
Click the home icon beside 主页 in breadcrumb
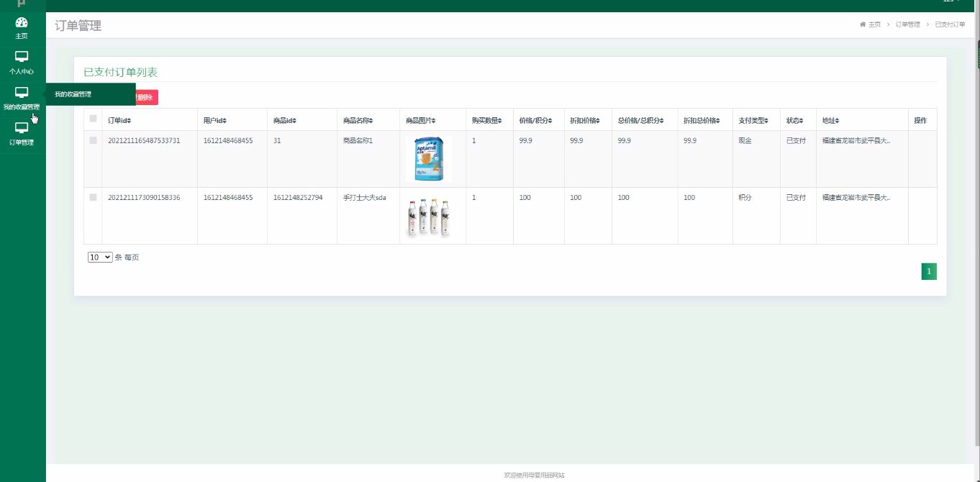(x=863, y=24)
